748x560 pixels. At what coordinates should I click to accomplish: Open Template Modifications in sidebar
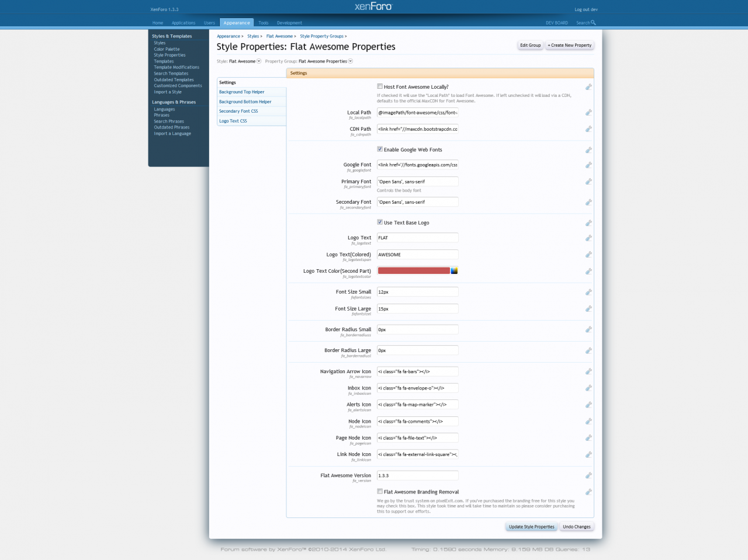click(176, 67)
